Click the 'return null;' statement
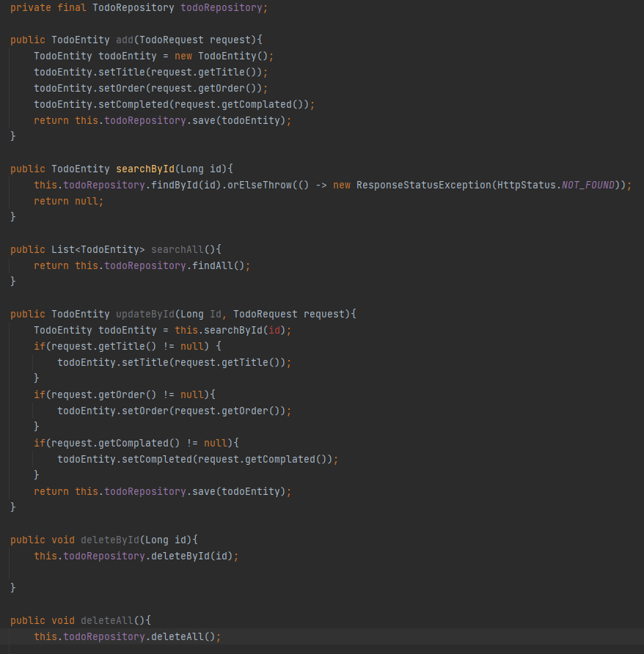This screenshot has height=654, width=644. click(68, 201)
